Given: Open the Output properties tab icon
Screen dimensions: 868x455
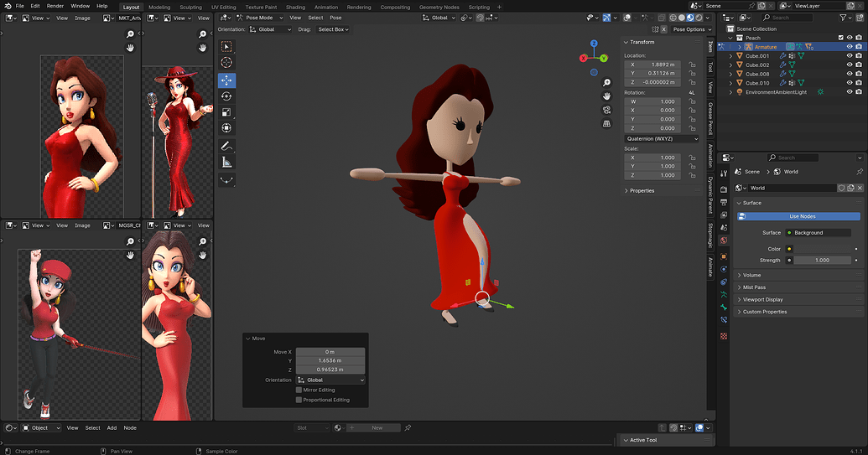Looking at the screenshot, I should tap(724, 202).
